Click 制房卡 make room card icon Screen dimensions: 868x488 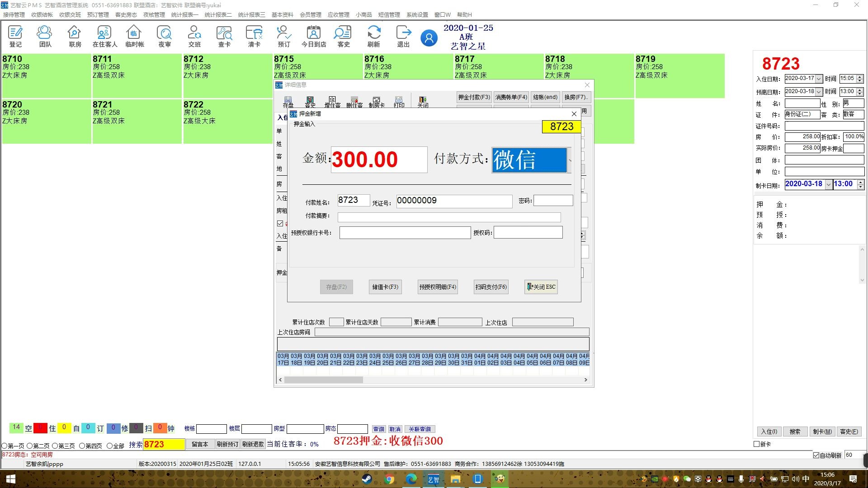(x=376, y=102)
